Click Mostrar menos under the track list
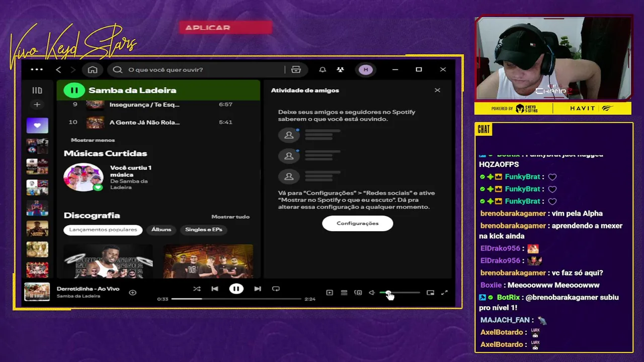Image resolution: width=644 pixels, height=362 pixels. pos(93,140)
